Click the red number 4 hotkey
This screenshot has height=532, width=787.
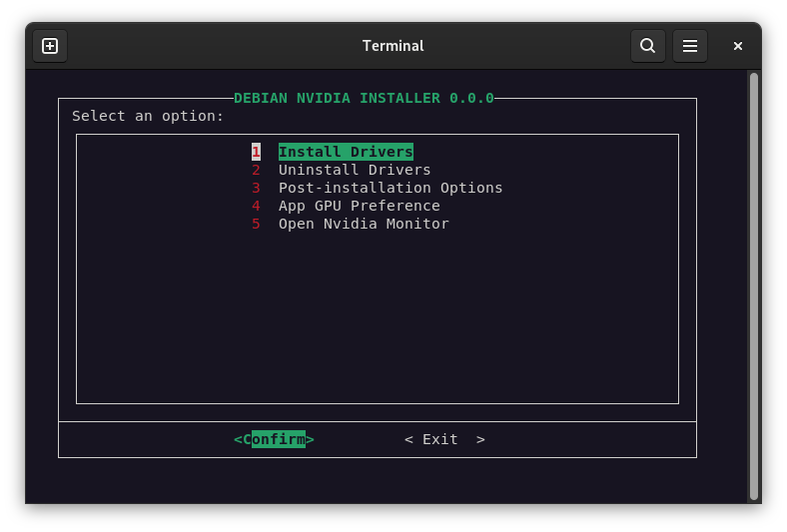(x=256, y=206)
